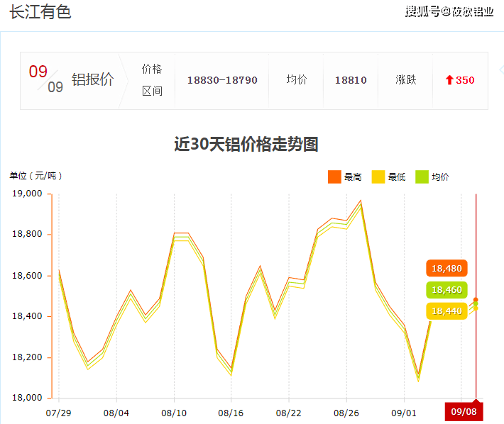Screen dimensions: 504x424
Task: Select the 08/10 x-axis date label
Action: pyautogui.click(x=174, y=413)
